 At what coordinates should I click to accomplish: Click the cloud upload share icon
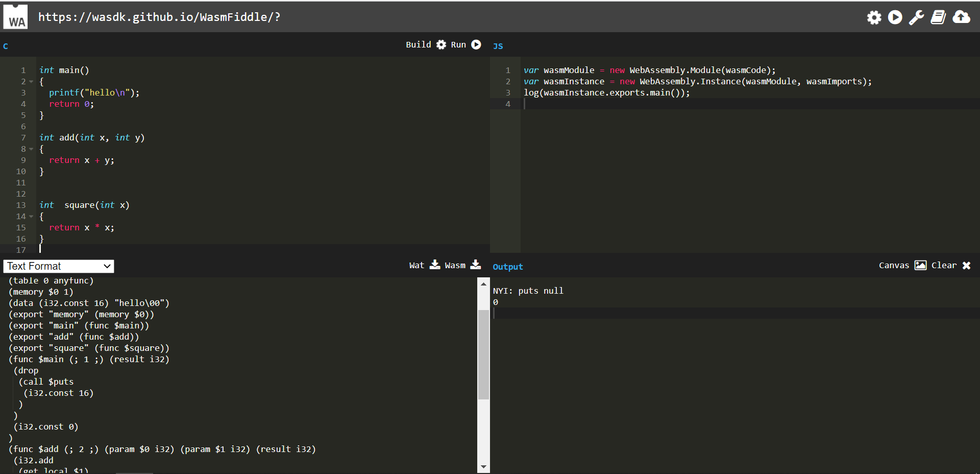pyautogui.click(x=961, y=17)
